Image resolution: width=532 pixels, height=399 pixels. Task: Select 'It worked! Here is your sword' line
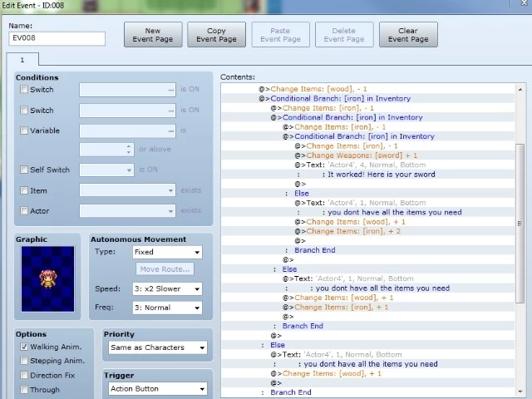click(x=382, y=175)
